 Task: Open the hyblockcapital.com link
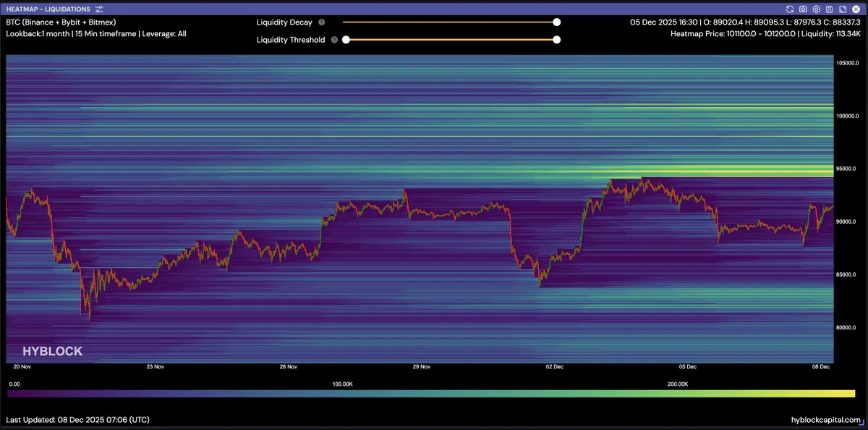tap(826, 420)
